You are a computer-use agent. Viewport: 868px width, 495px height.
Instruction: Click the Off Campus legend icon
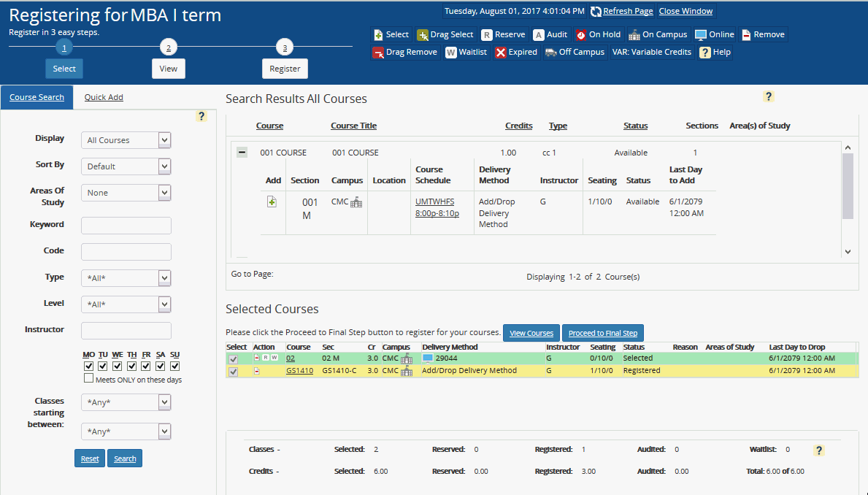pos(550,53)
